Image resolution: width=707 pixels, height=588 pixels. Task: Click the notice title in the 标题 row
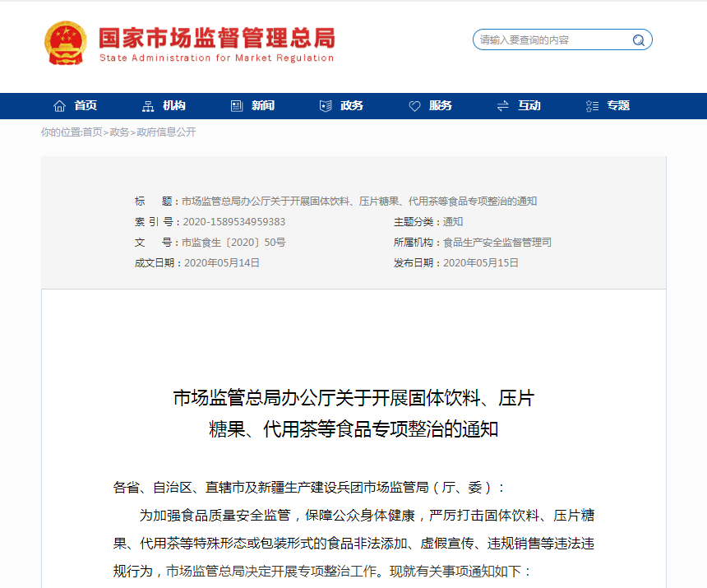358,201
